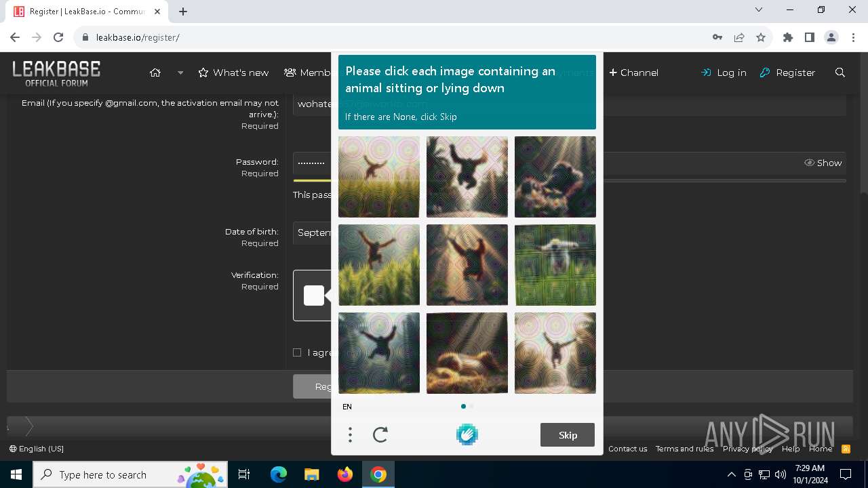Go back to previous page
The width and height of the screenshot is (868, 488).
click(x=15, y=37)
